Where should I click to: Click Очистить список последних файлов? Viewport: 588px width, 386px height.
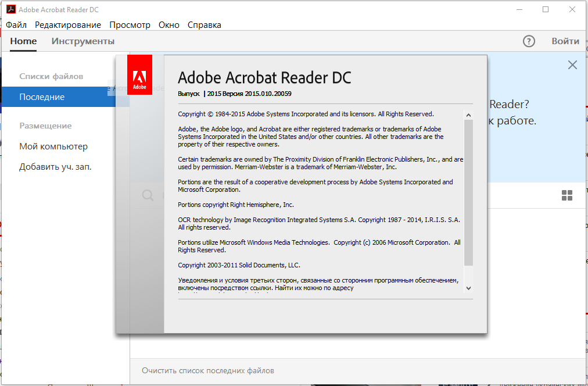208,371
